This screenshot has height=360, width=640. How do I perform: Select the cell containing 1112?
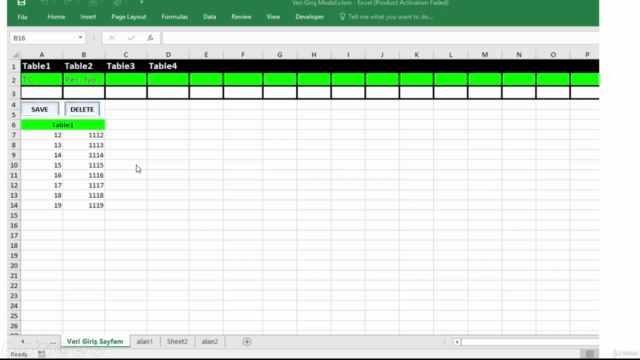click(x=84, y=135)
